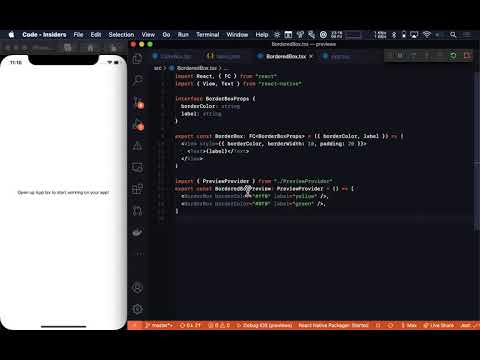Open the Remote Explorer monitor icon

(x=137, y=167)
